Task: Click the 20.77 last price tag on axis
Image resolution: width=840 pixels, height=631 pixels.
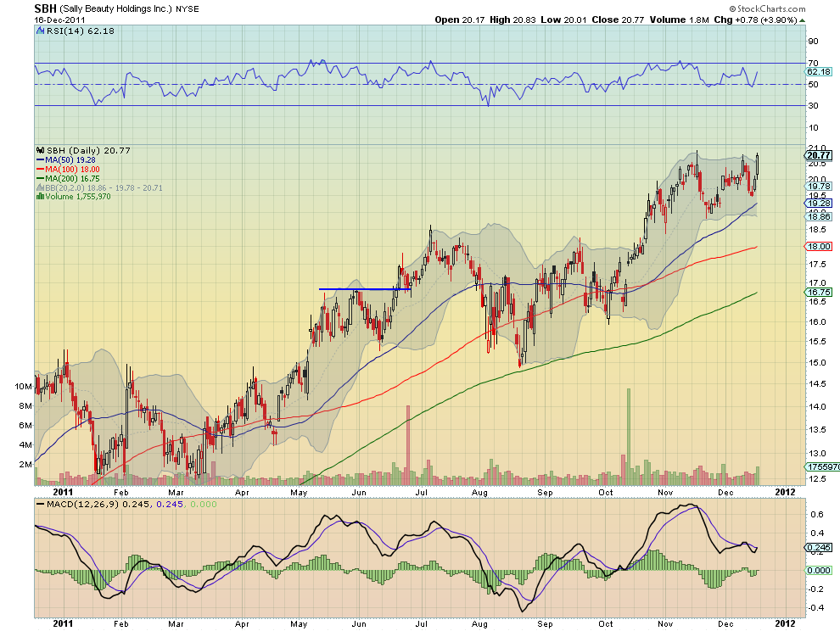Action: [819, 155]
